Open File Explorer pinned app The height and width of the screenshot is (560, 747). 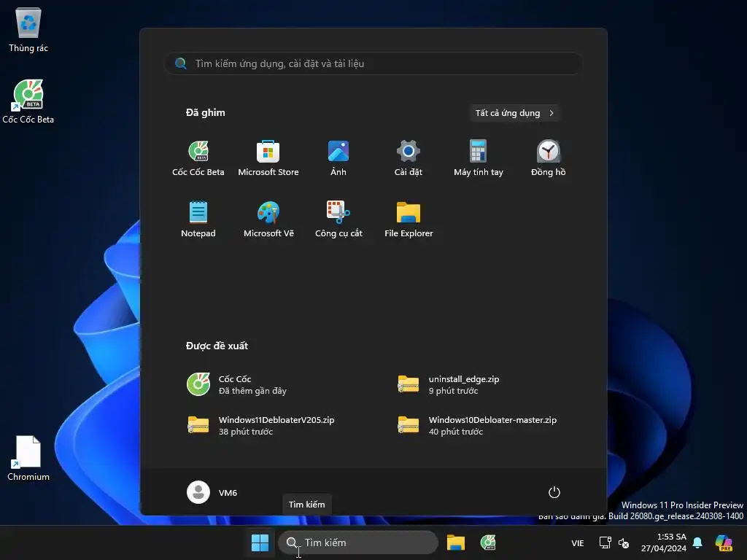pos(409,219)
